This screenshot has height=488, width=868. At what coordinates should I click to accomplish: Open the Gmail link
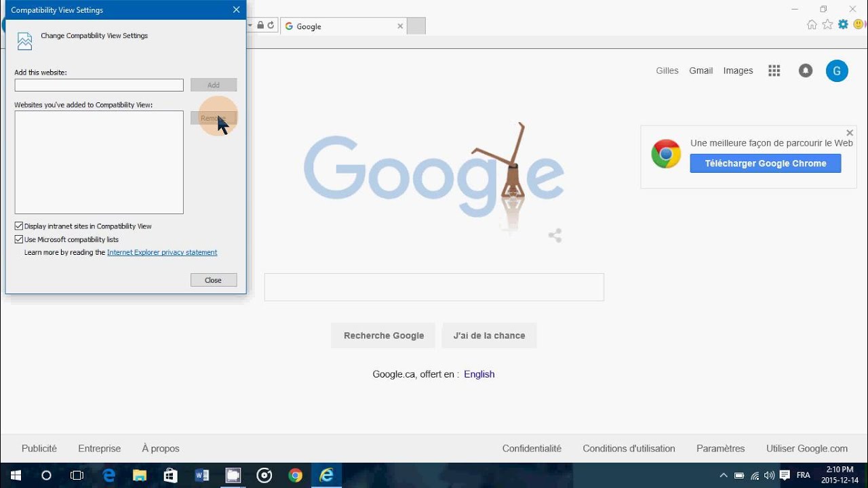coord(701,70)
